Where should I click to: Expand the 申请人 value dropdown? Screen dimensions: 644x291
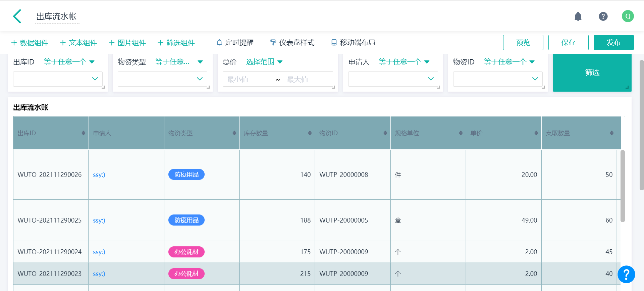(x=393, y=79)
